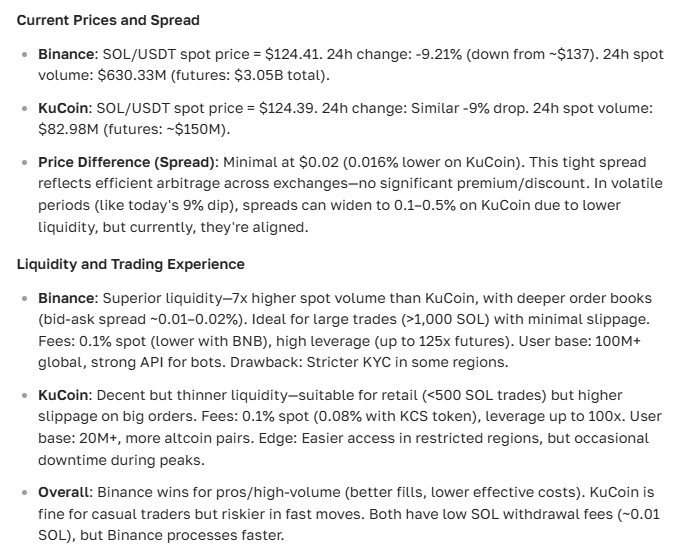Click the bold "Overall" label
Image resolution: width=694 pixels, height=560 pixels.
click(x=63, y=492)
